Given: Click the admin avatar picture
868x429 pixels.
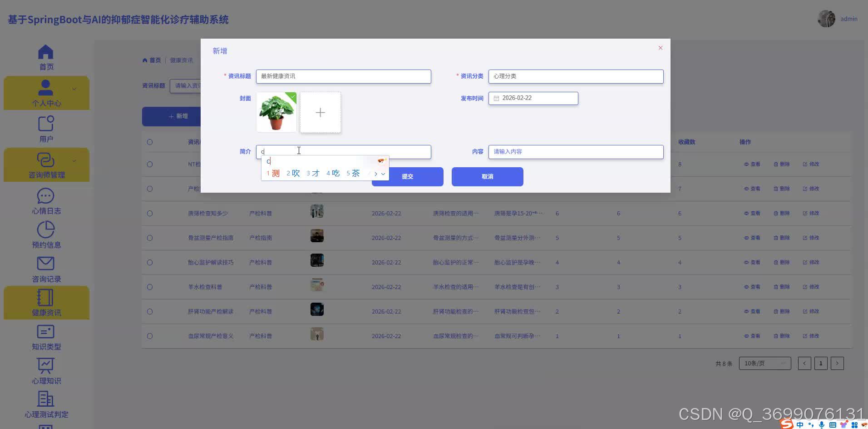Looking at the screenshot, I should click(x=826, y=19).
